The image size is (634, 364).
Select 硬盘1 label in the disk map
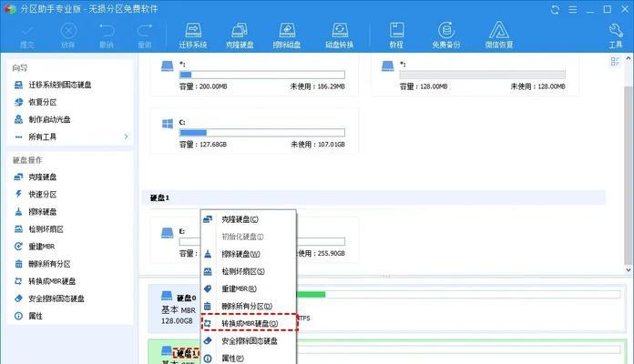pyautogui.click(x=186, y=353)
